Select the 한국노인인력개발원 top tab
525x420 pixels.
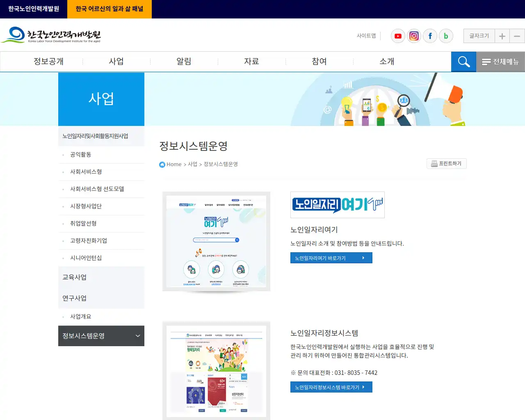pyautogui.click(x=34, y=9)
